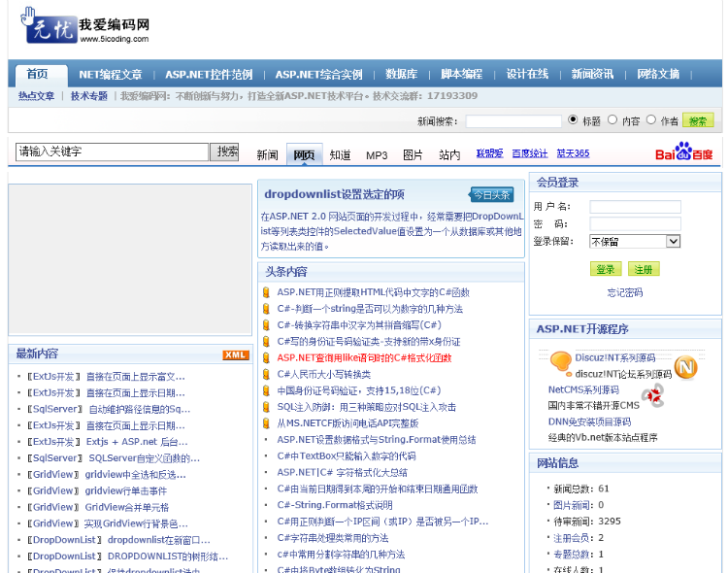Select the Baidu 网页 tab
The image size is (728, 573).
[x=304, y=154]
